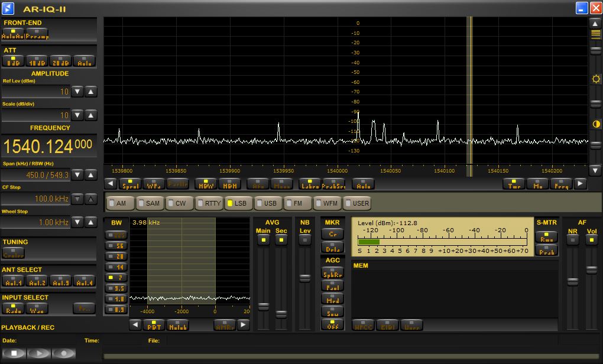Viewport: 603px width, 364px height.
Task: Increase CF Step value
Action: coord(91,199)
